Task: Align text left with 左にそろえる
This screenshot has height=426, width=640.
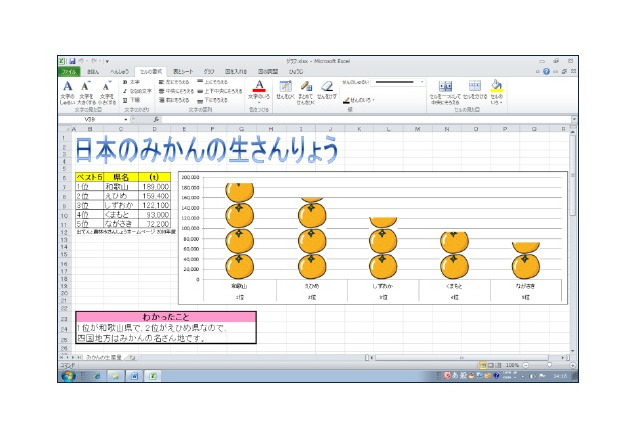Action: [x=174, y=82]
